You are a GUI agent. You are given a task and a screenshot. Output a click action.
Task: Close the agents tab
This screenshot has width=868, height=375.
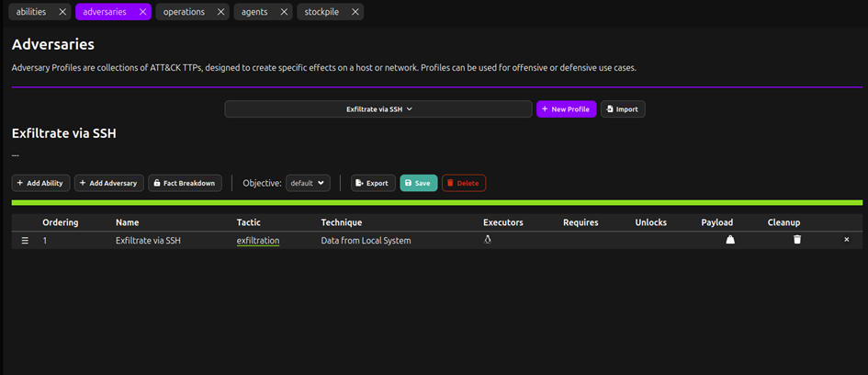[283, 12]
